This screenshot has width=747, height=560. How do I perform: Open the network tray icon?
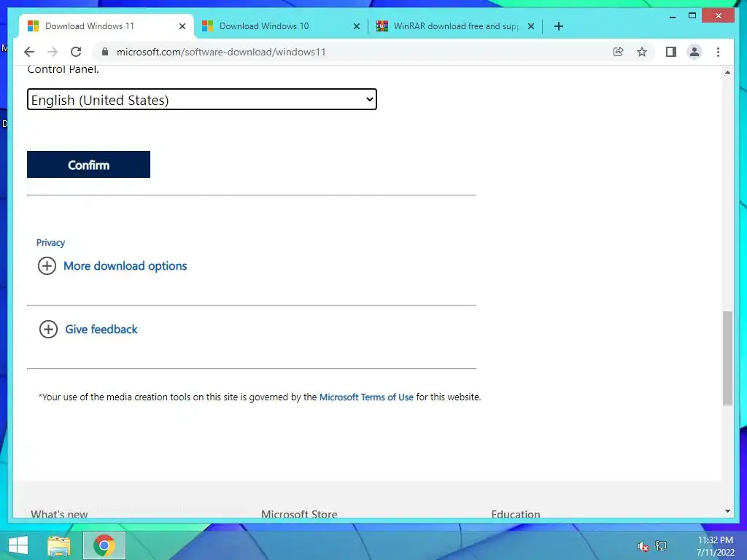[661, 545]
